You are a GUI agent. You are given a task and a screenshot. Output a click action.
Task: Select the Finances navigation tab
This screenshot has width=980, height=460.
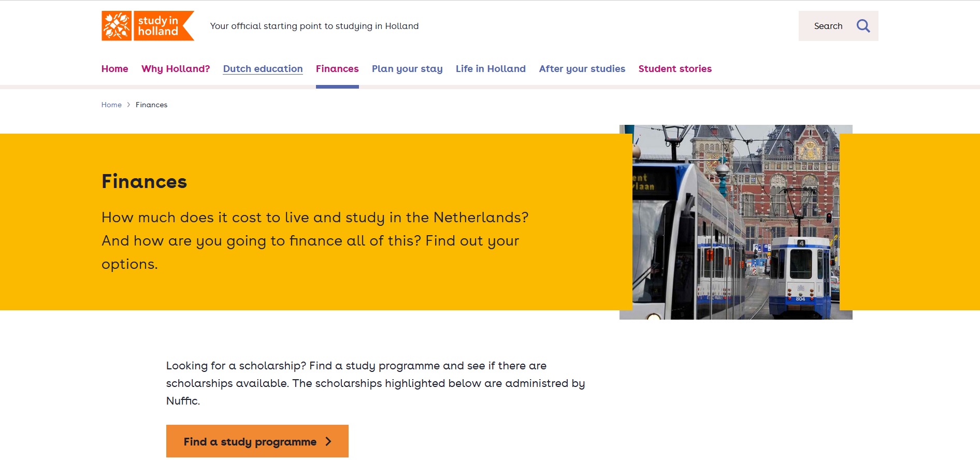point(337,69)
